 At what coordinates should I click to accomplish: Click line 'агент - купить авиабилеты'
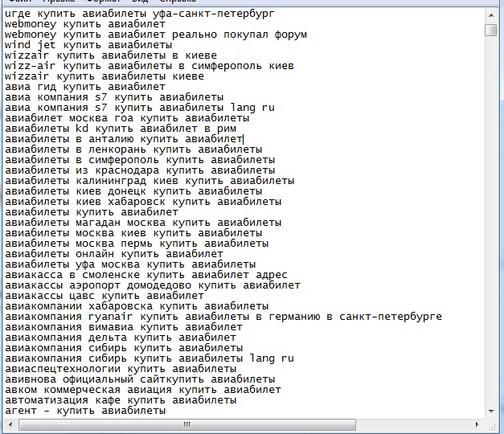click(x=85, y=411)
